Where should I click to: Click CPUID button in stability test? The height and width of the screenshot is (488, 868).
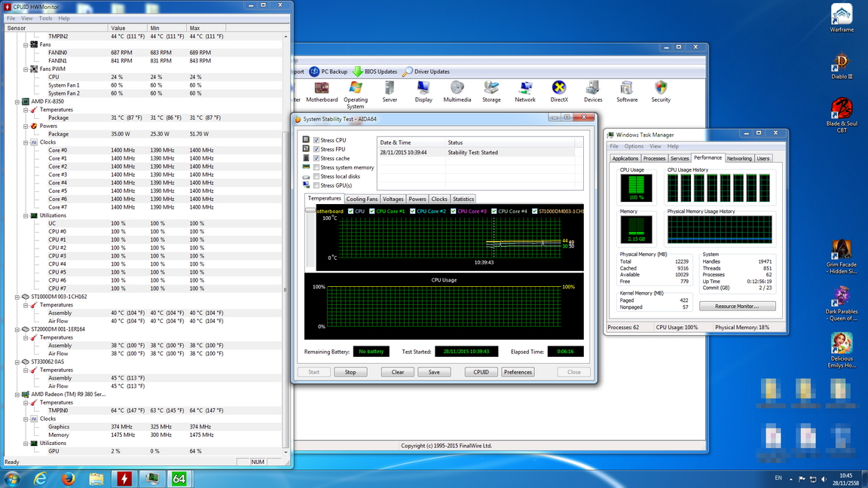[481, 372]
